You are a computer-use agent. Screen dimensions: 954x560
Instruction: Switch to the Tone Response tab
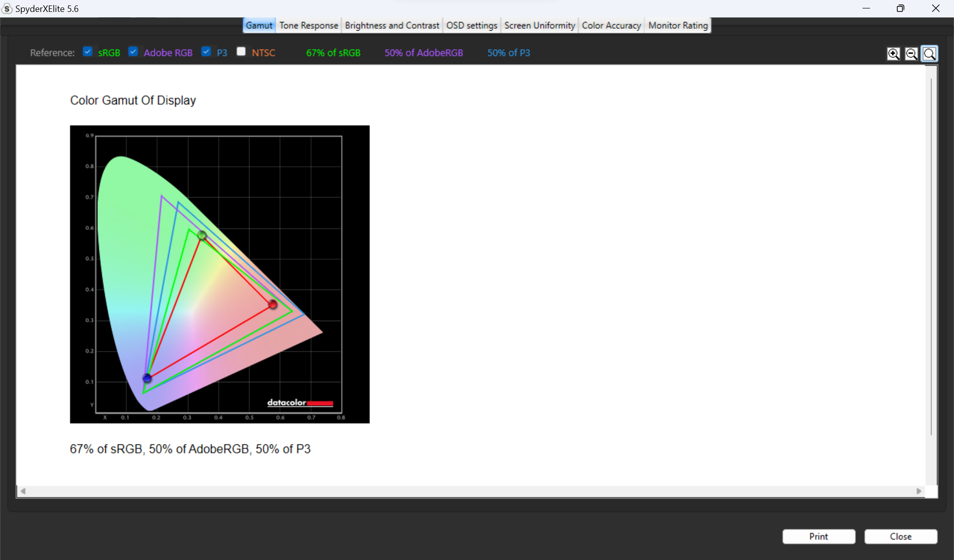click(x=309, y=25)
